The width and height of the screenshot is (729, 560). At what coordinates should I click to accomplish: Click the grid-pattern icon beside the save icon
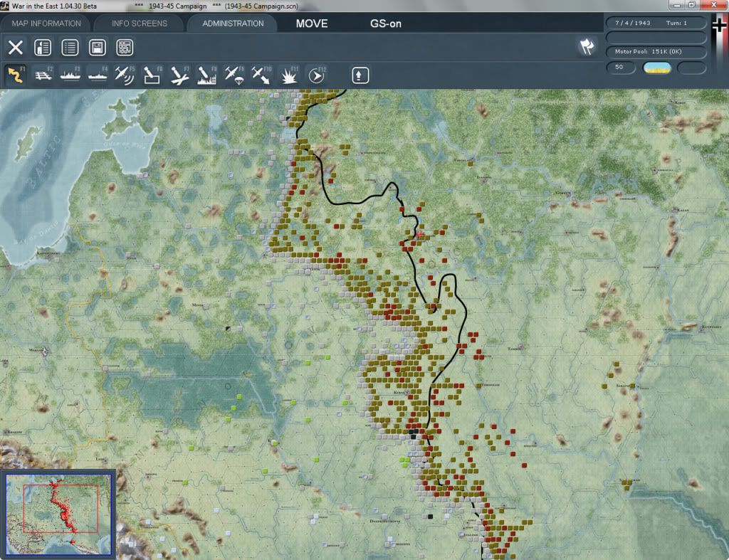125,48
